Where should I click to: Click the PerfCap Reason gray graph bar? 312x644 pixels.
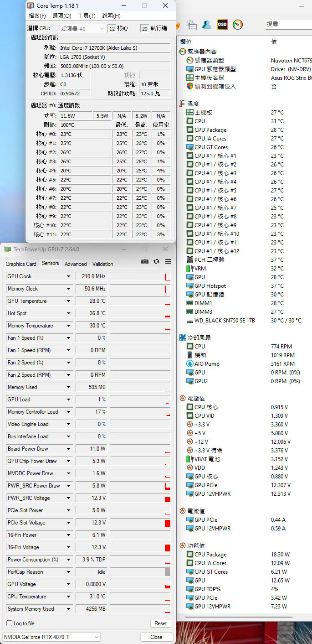168,572
